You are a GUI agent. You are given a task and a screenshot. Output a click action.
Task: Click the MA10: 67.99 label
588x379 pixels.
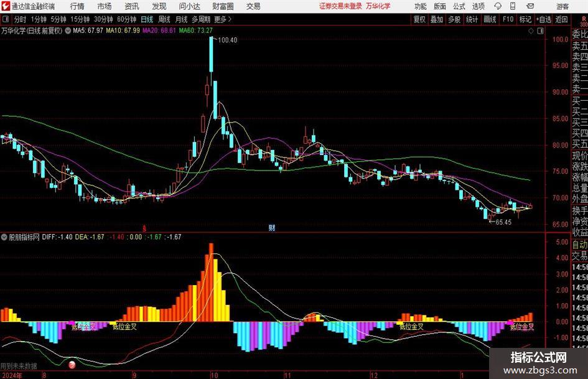(x=123, y=30)
